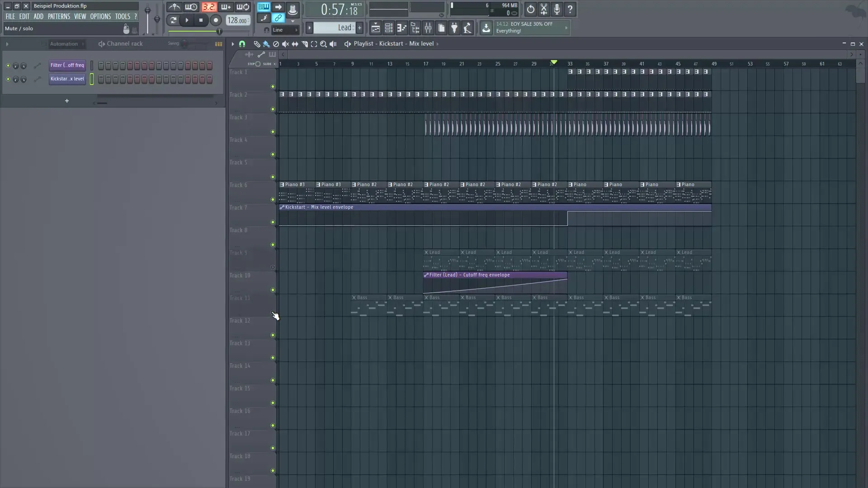Select the paint brush tool in playlist

(266, 44)
